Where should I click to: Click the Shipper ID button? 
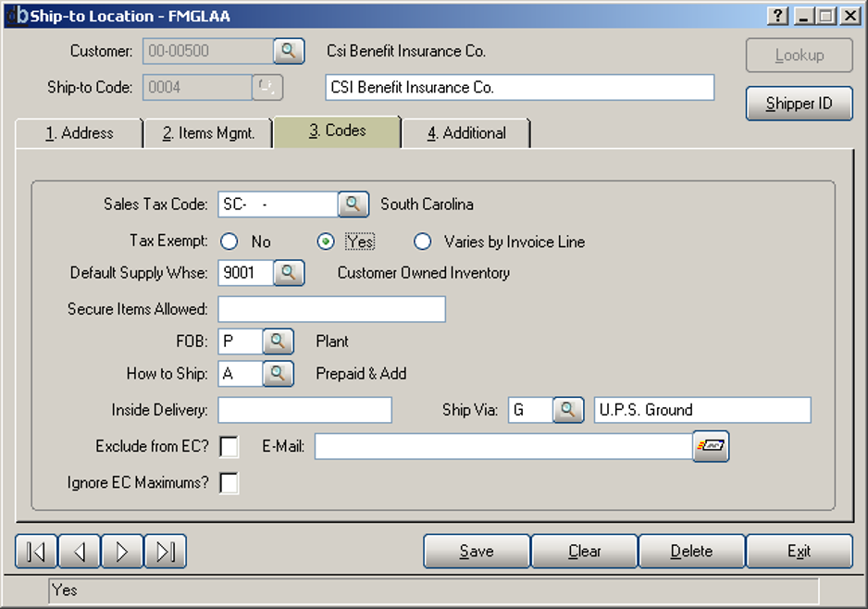point(800,104)
